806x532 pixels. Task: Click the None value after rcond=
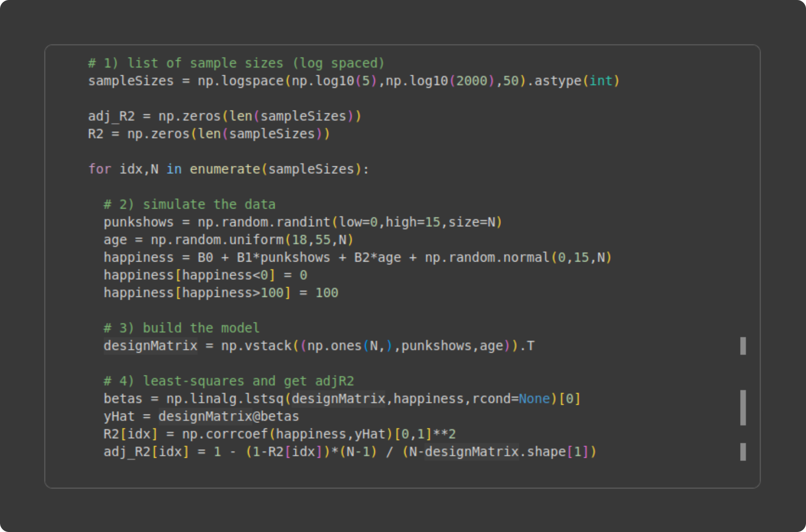click(x=534, y=398)
